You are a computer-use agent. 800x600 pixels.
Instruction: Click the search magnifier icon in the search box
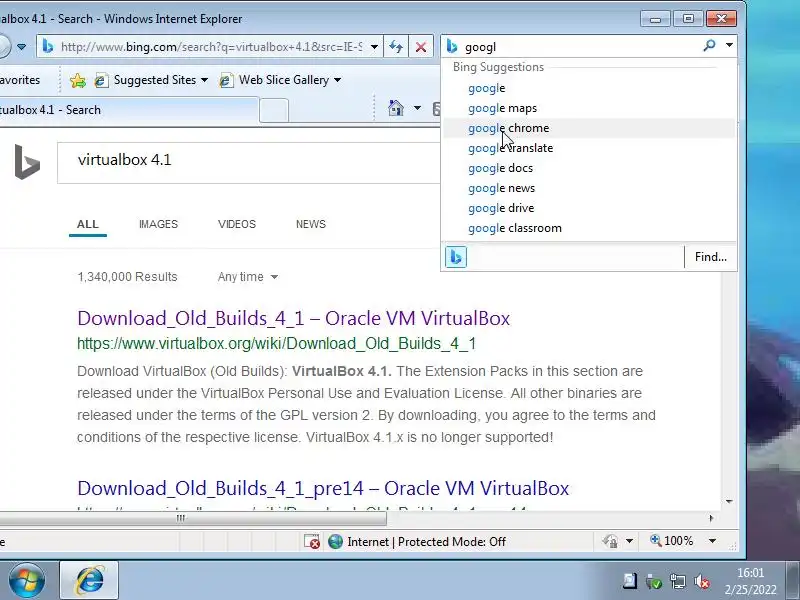click(x=709, y=46)
